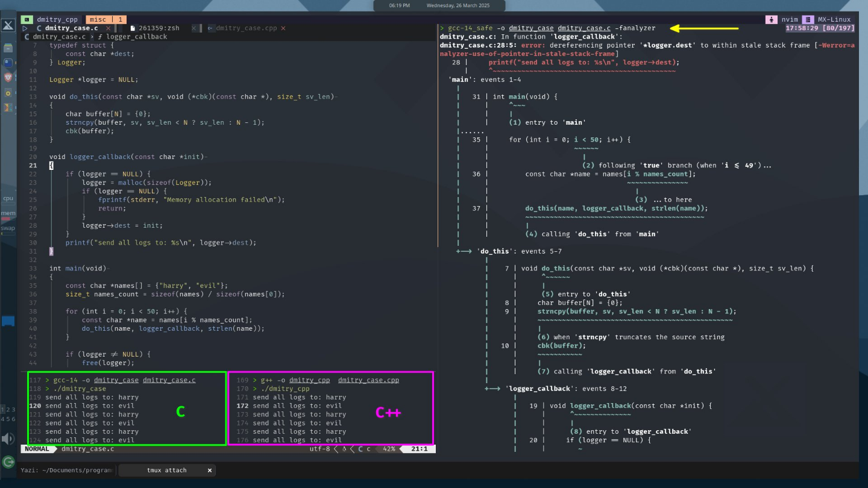Switch to workspace 5 in pager

pyautogui.click(x=8, y=419)
